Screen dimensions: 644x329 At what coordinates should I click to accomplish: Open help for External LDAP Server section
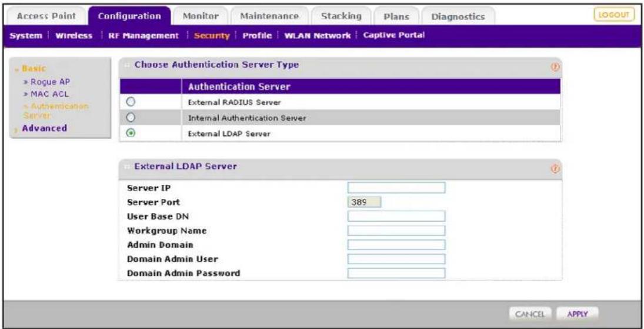tap(555, 168)
